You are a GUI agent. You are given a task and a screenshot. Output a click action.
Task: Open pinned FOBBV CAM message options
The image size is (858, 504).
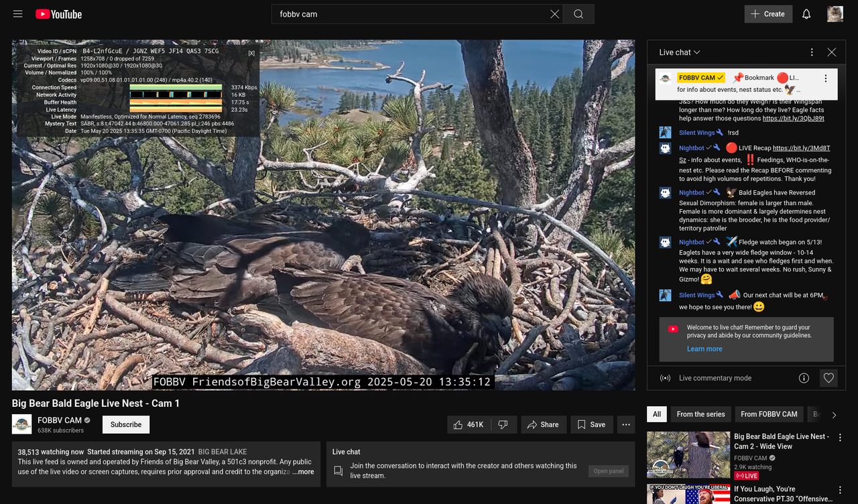tap(825, 78)
